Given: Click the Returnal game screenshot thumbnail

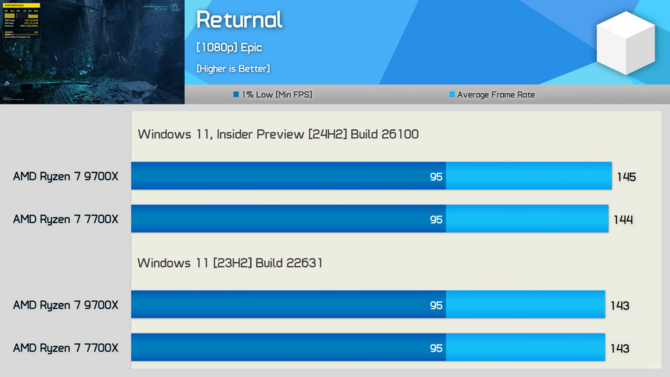Looking at the screenshot, I should coord(92,52).
